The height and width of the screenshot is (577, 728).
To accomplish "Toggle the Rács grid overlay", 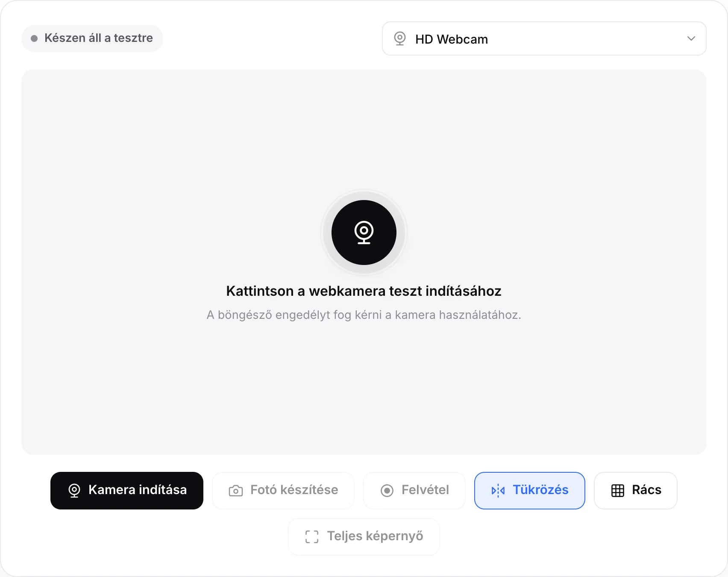I will click(x=636, y=490).
